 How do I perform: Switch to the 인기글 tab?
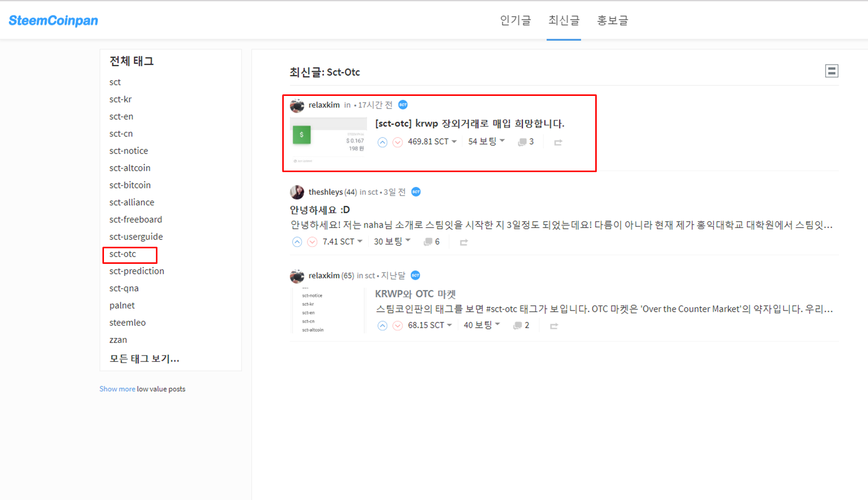click(x=515, y=20)
